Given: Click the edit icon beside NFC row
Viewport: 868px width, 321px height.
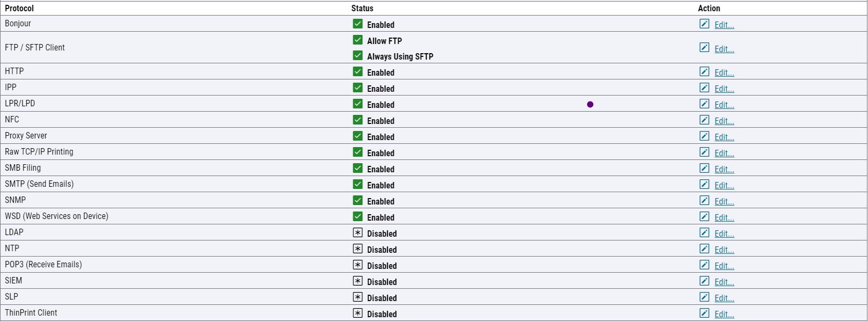Looking at the screenshot, I should coord(704,120).
